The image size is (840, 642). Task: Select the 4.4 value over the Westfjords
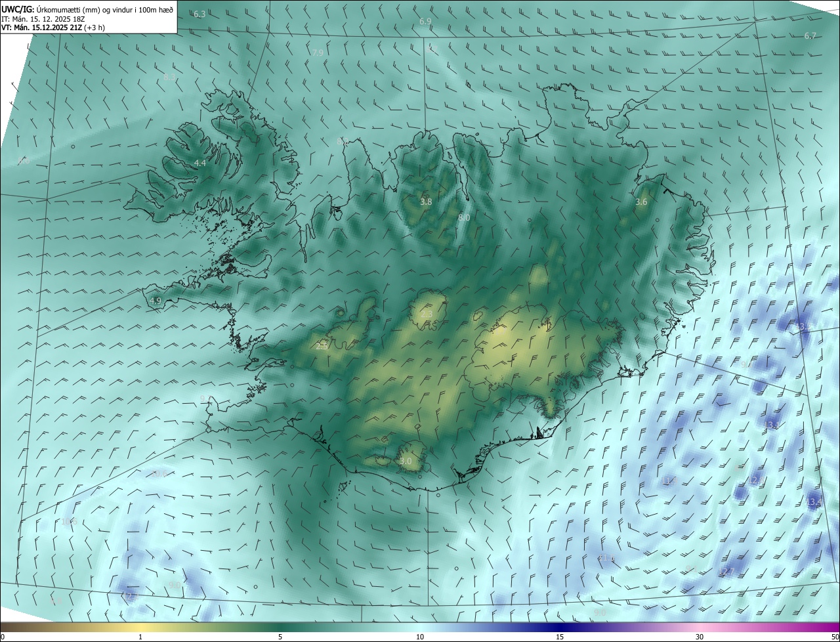tap(200, 163)
